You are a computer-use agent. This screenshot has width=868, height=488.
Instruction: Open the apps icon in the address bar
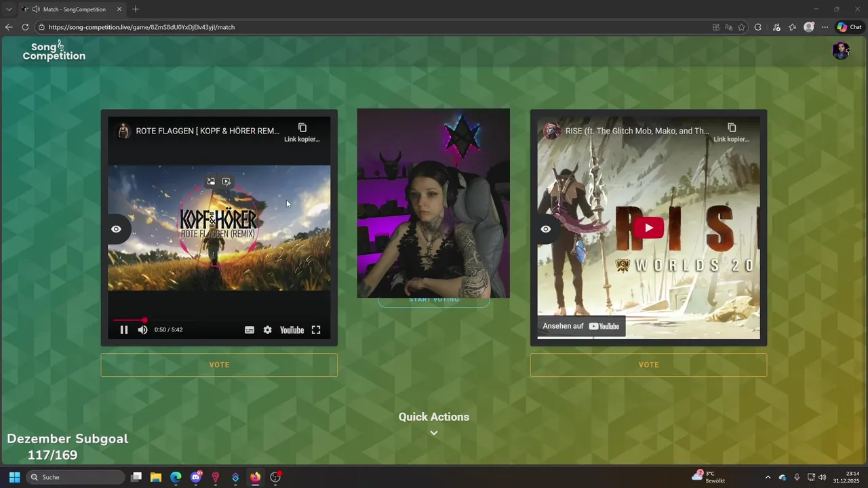[x=716, y=27]
